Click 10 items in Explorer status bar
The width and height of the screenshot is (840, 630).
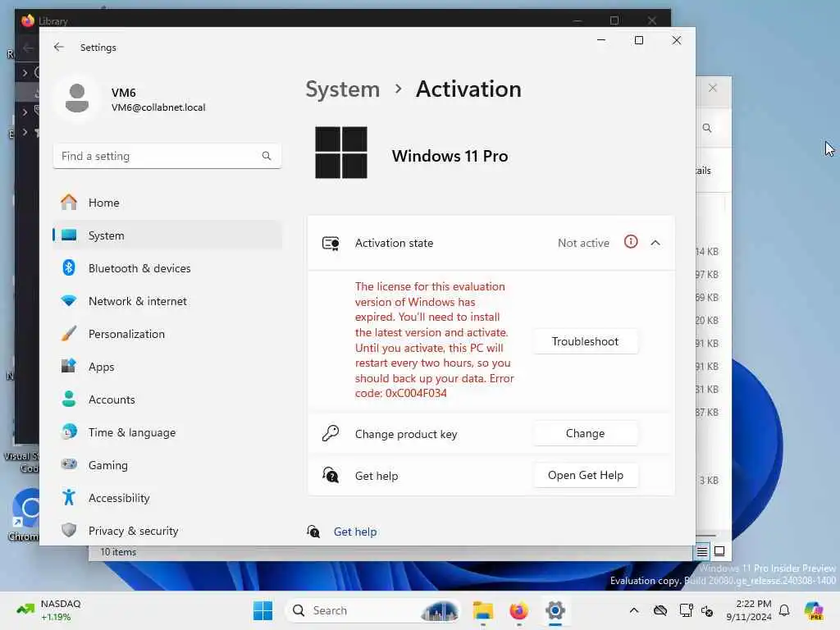pos(118,552)
